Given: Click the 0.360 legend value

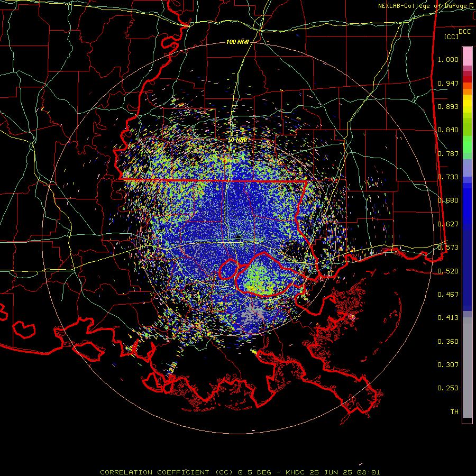Looking at the screenshot, I should click(x=448, y=342).
